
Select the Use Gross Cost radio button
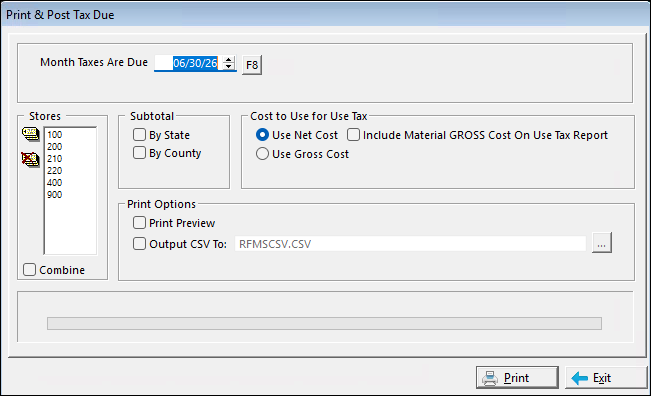point(262,154)
